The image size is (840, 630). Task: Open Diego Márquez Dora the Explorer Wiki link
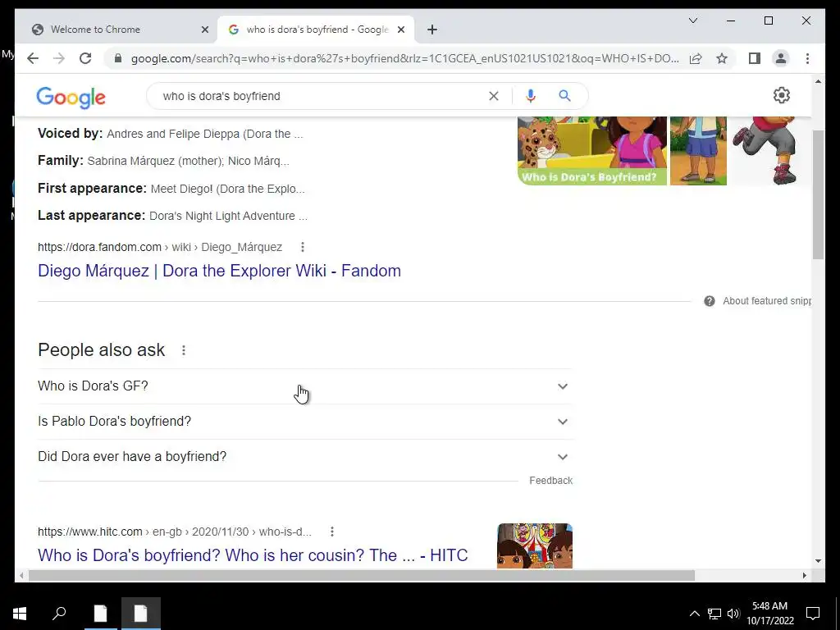tap(219, 271)
